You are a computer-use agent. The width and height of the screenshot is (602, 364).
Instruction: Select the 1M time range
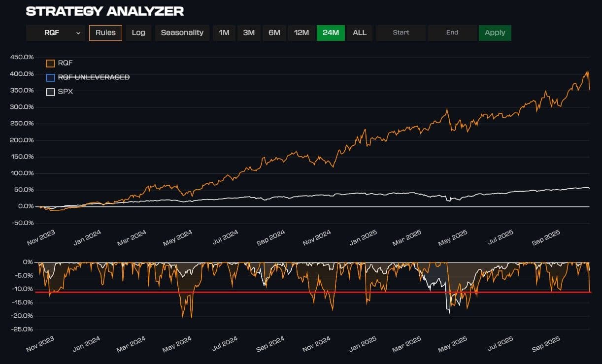224,33
